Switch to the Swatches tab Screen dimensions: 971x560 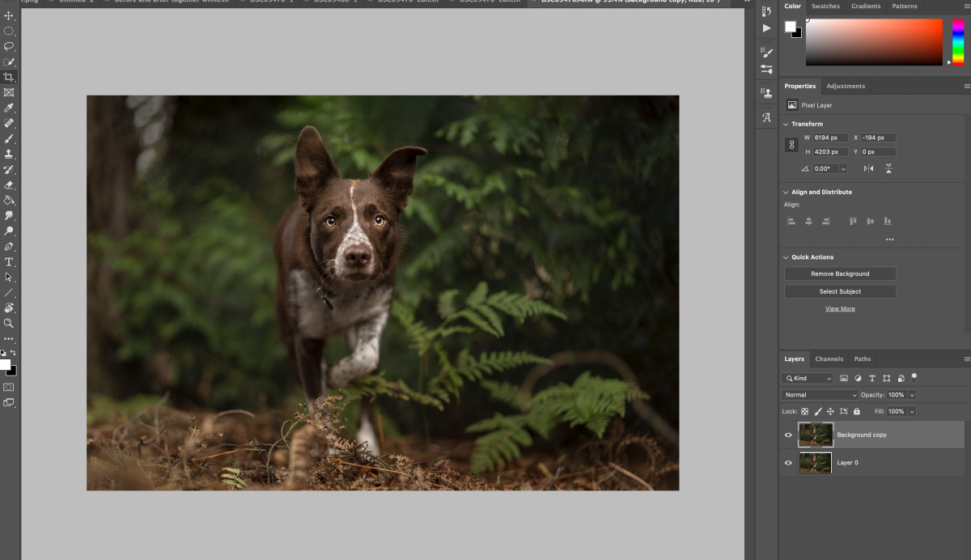[x=826, y=6]
